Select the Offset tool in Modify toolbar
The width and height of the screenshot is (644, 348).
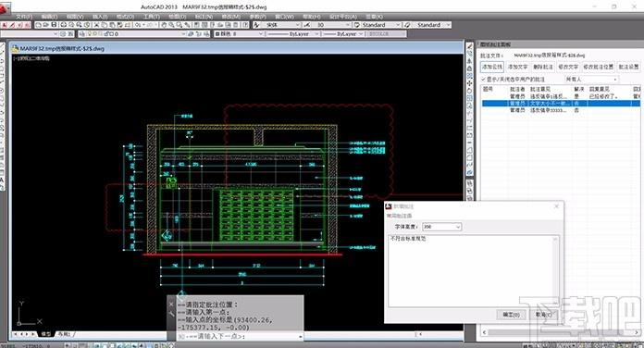(469, 68)
